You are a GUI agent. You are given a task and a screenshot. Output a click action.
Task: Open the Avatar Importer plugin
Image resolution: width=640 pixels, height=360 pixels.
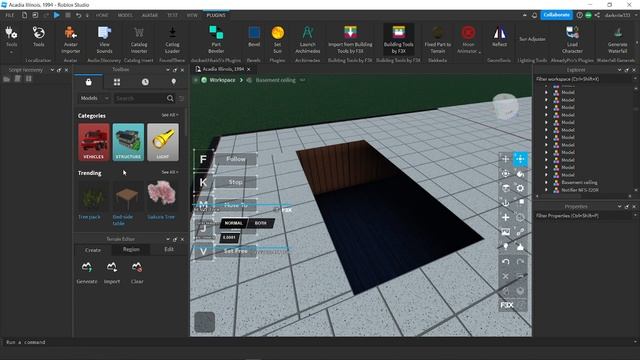(71, 40)
